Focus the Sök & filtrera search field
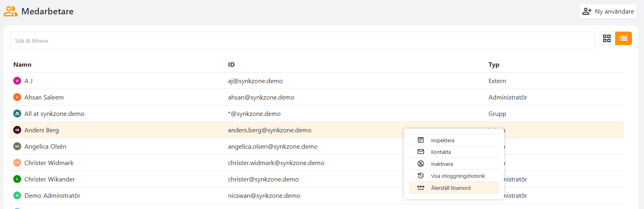 302,41
